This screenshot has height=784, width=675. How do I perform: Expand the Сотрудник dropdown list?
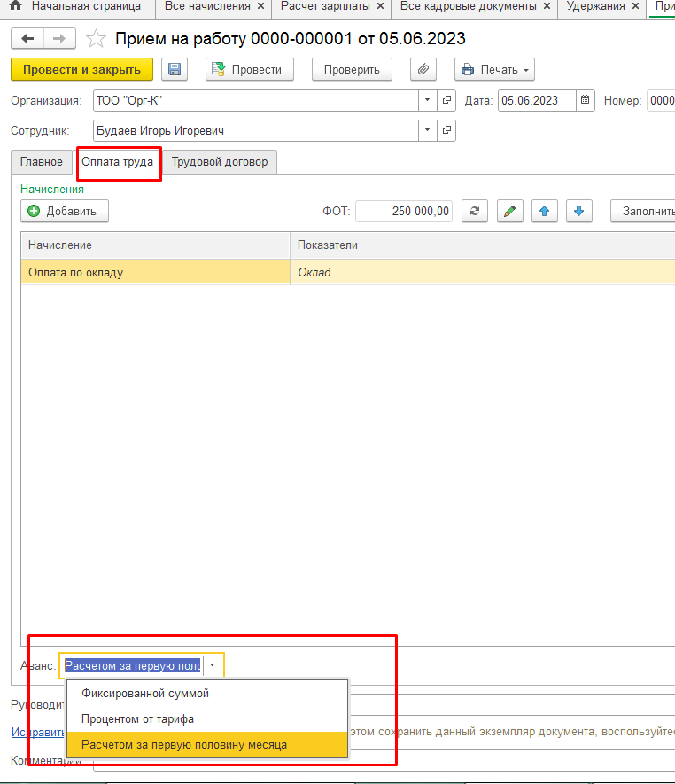427,131
